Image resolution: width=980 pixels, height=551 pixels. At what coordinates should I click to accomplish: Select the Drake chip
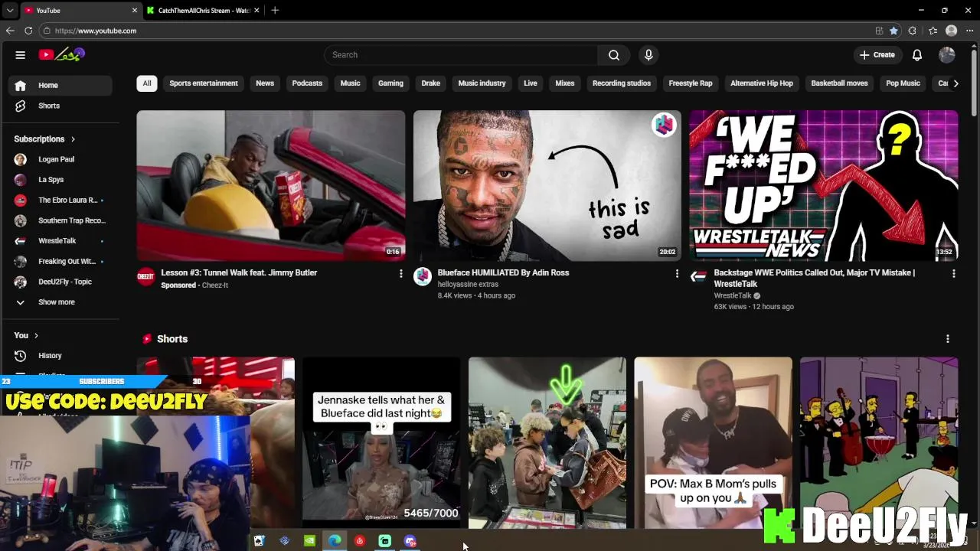[431, 83]
